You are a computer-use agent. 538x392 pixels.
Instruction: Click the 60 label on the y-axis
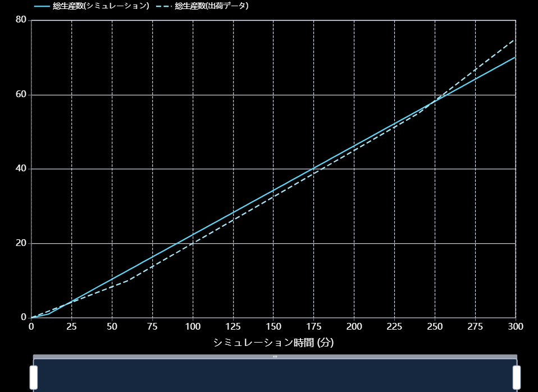tap(21, 95)
